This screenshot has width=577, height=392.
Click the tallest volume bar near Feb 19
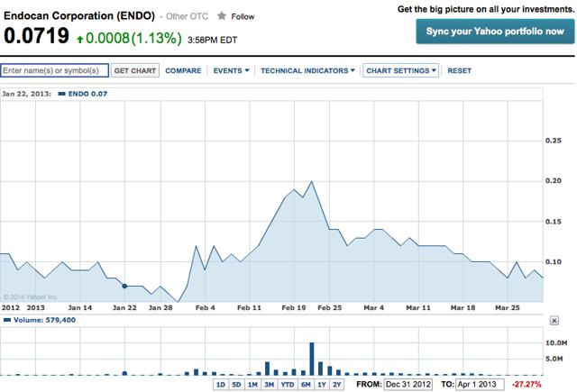[x=312, y=359]
